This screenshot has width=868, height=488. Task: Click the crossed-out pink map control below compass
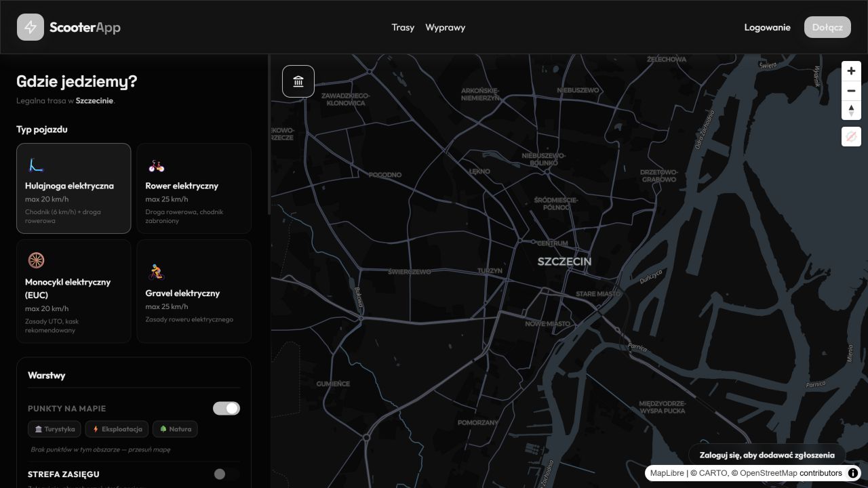coord(851,136)
